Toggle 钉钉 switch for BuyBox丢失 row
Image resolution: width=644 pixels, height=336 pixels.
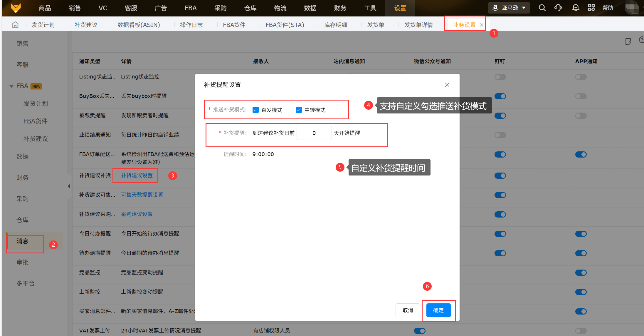tap(500, 96)
